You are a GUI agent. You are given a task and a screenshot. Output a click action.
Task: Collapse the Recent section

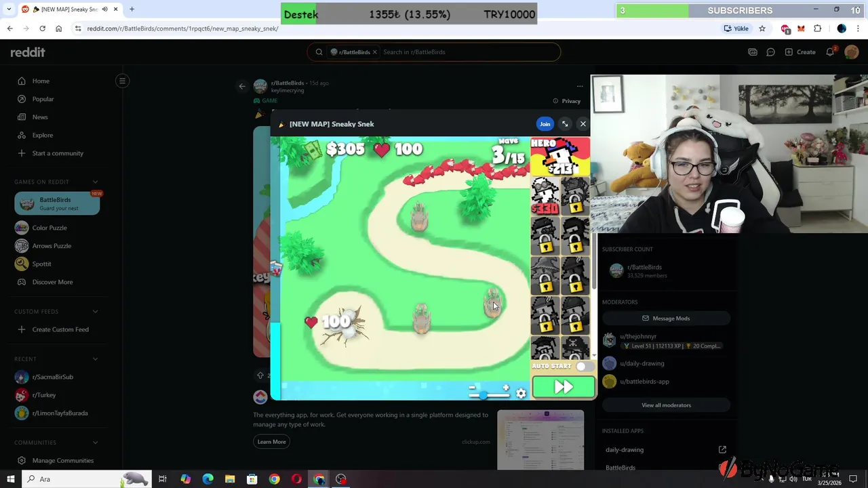(x=95, y=359)
